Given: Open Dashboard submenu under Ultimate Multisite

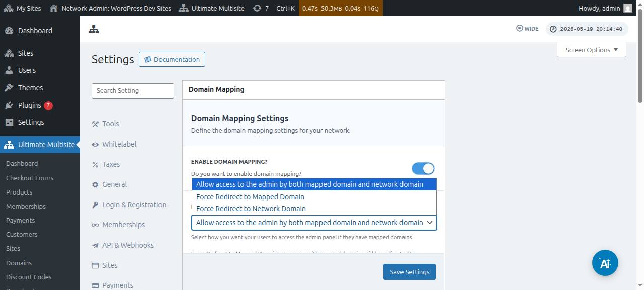Looking at the screenshot, I should point(22,163).
